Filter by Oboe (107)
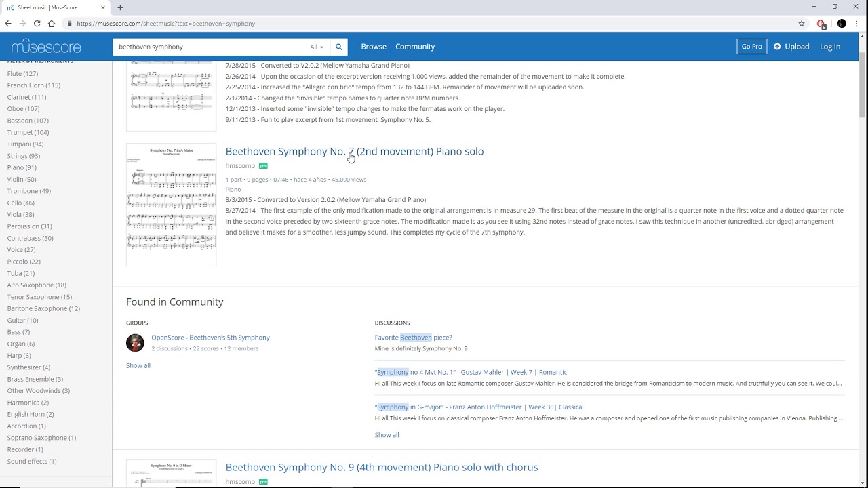The image size is (868, 488). [24, 108]
